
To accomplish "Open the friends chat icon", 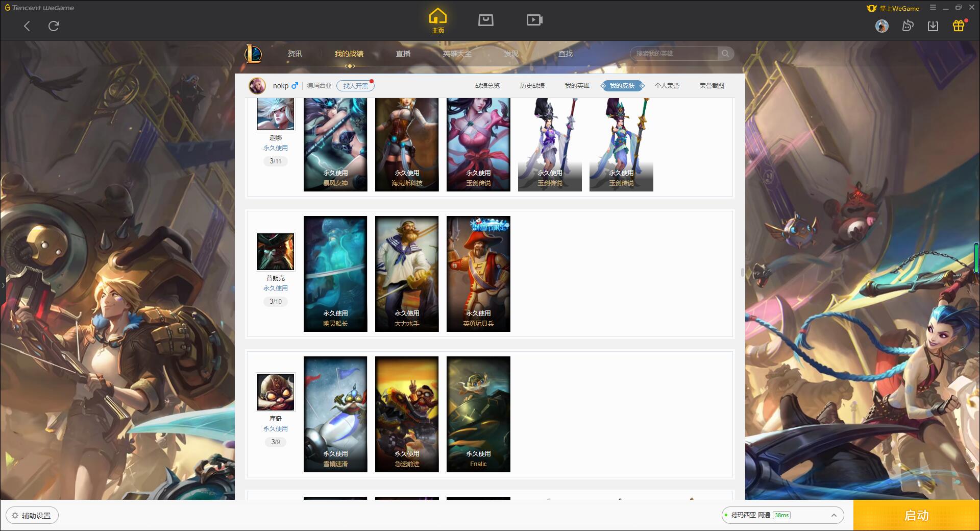I will pyautogui.click(x=908, y=26).
